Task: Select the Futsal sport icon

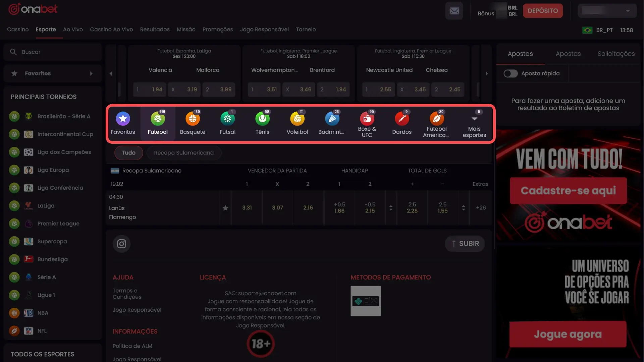Action: click(x=227, y=119)
